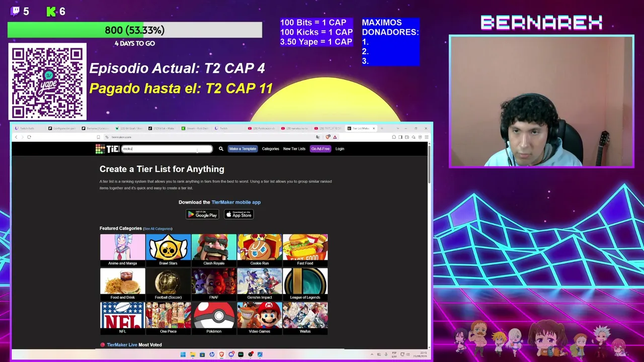644x362 pixels.
Task: Click the browser back arrow
Action: (16, 137)
